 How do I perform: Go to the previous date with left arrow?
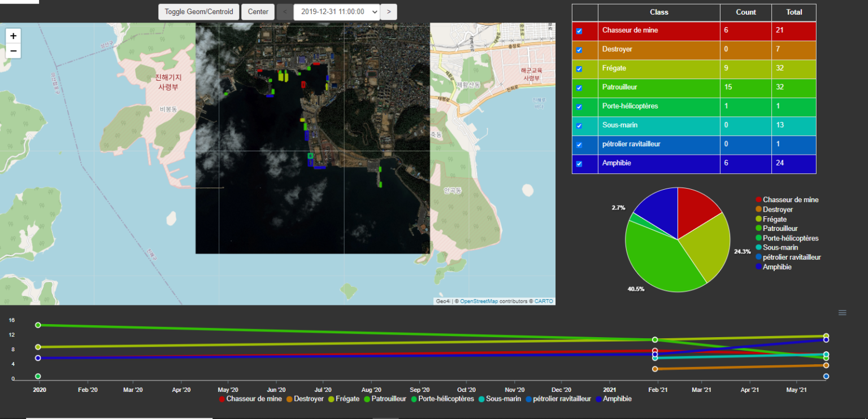[x=285, y=12]
